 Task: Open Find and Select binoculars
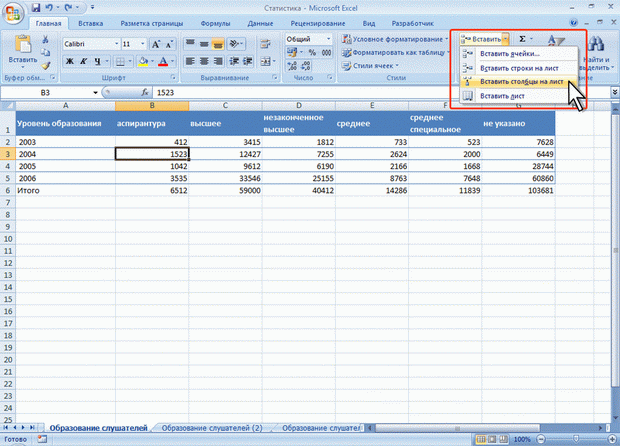click(596, 43)
